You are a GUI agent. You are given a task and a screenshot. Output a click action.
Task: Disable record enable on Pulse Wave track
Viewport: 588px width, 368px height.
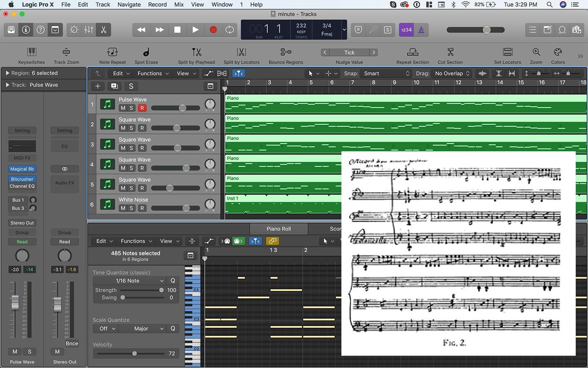coord(142,108)
